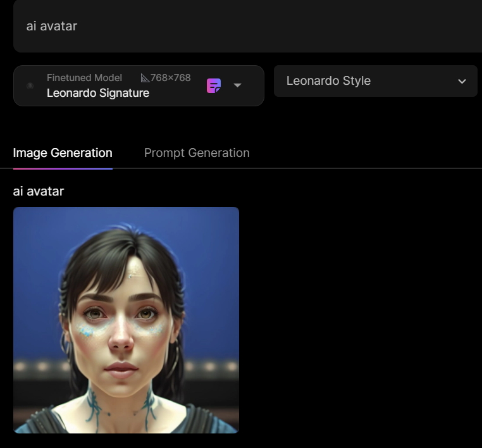Screen dimensions: 482x448
Task: Click the Leonardo Style chevron arrow
Action: point(462,81)
